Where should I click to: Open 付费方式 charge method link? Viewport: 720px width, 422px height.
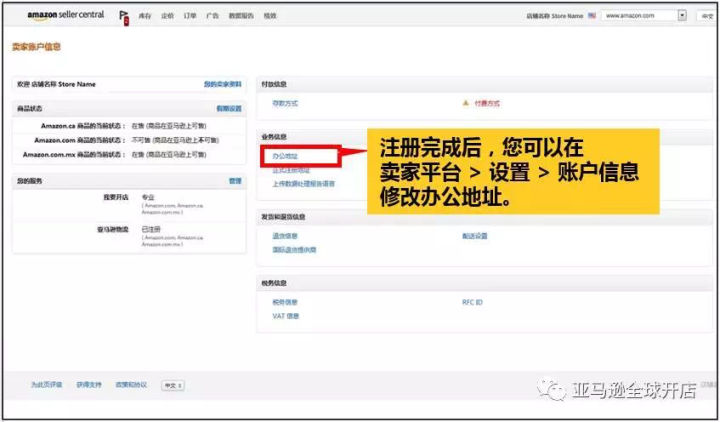tap(487, 103)
